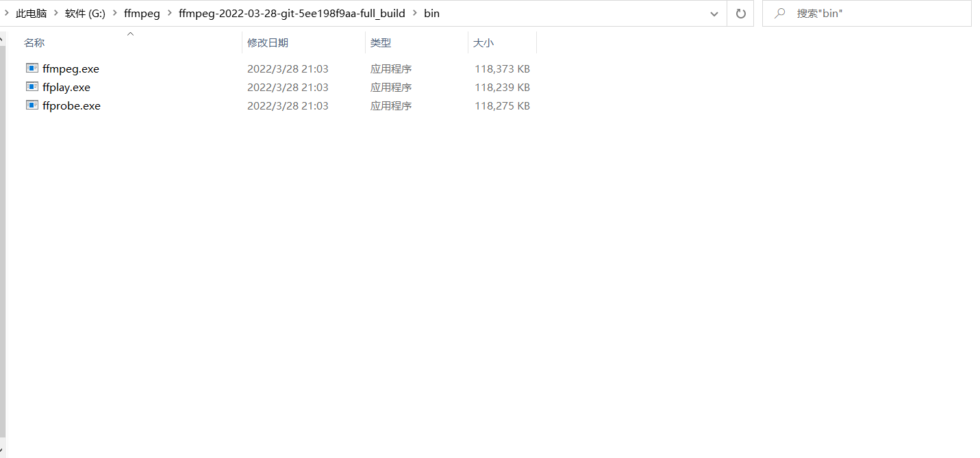The image size is (980, 458).
Task: Click 应用程序 type in ffmpeg.exe row
Action: [391, 68]
